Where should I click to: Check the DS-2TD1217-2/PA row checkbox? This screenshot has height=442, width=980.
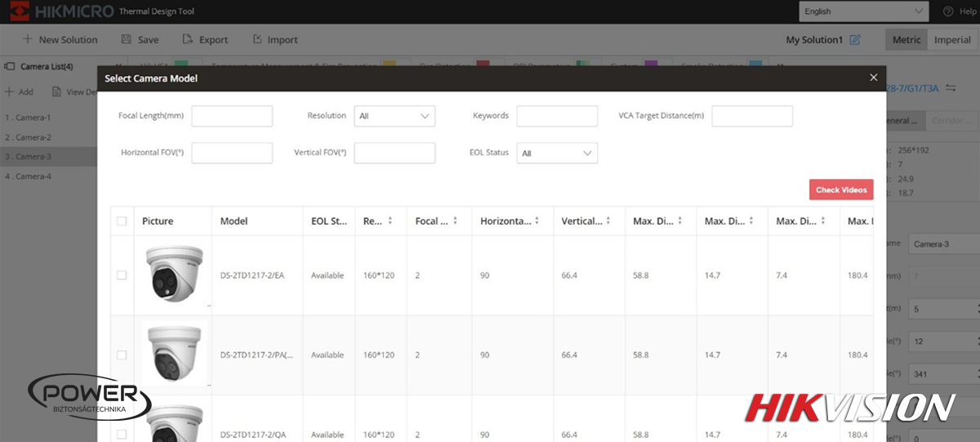(x=122, y=355)
